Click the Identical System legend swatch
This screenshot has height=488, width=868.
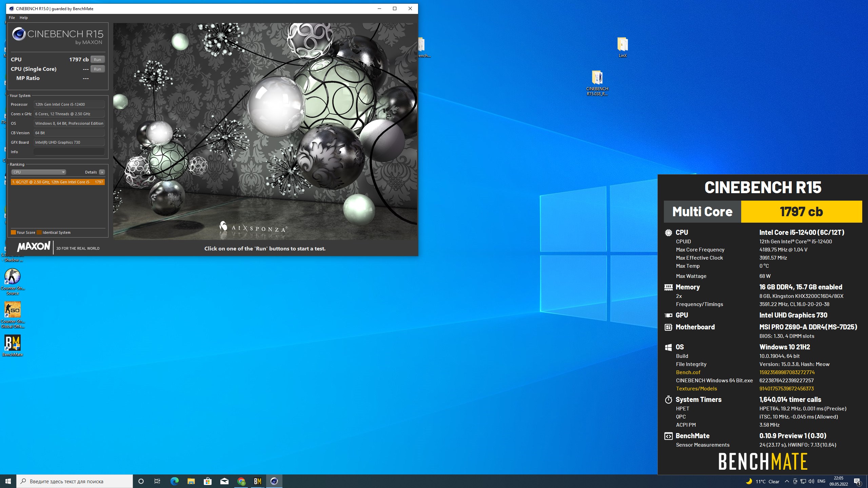pos(39,232)
